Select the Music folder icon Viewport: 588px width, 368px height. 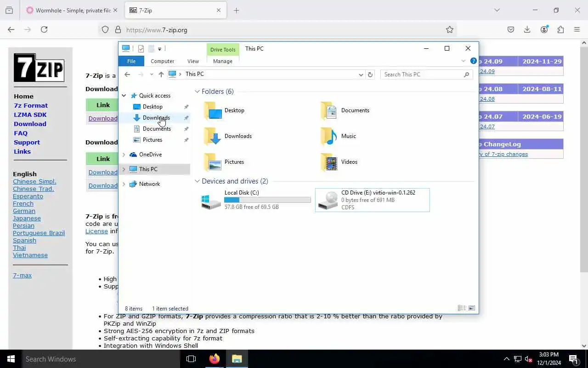[x=329, y=136]
